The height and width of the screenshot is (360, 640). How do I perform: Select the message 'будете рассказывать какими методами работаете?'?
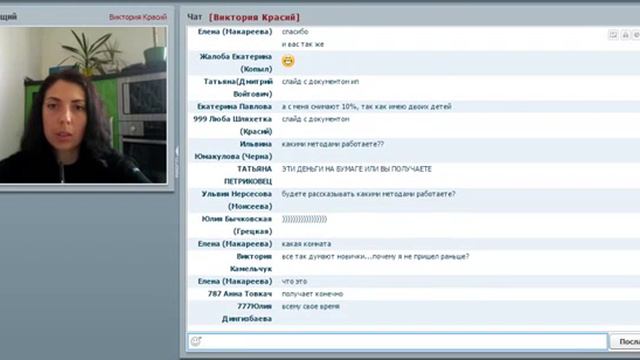369,194
